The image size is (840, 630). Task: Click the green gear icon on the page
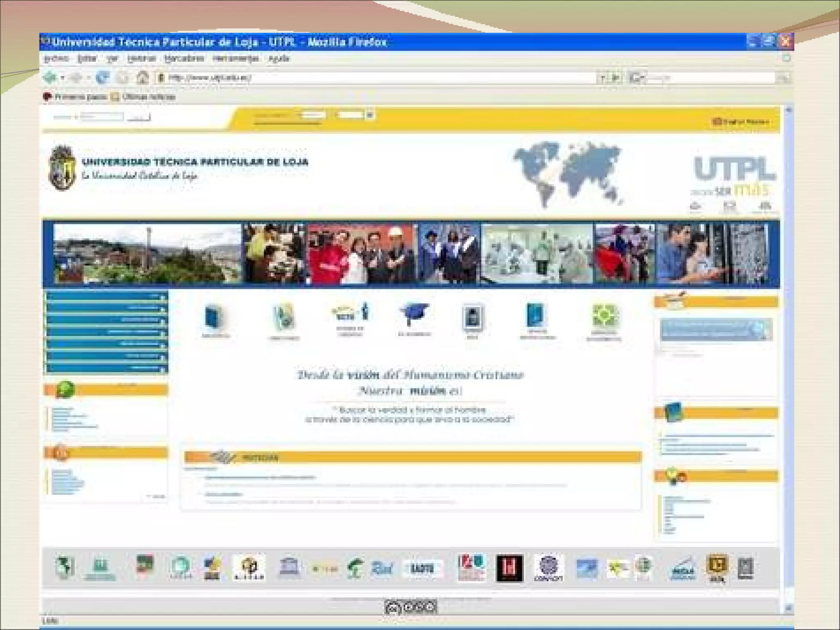coord(604,316)
